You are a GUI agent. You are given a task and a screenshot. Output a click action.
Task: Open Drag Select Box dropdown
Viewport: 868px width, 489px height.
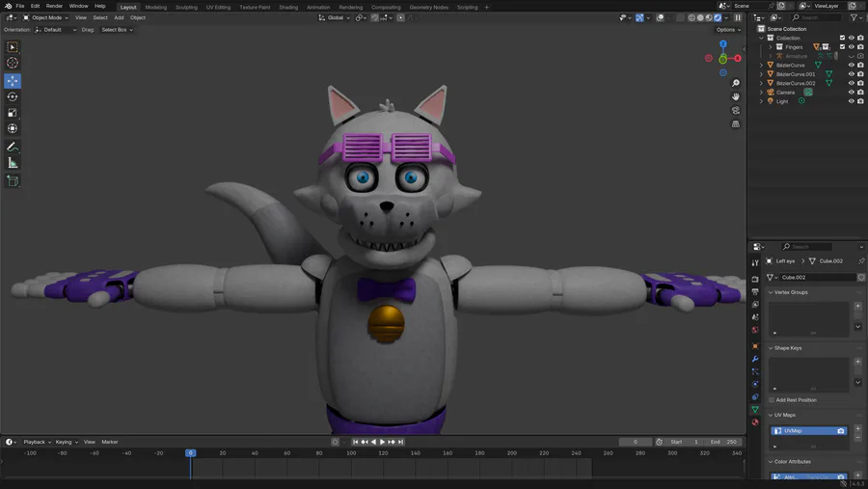[117, 30]
